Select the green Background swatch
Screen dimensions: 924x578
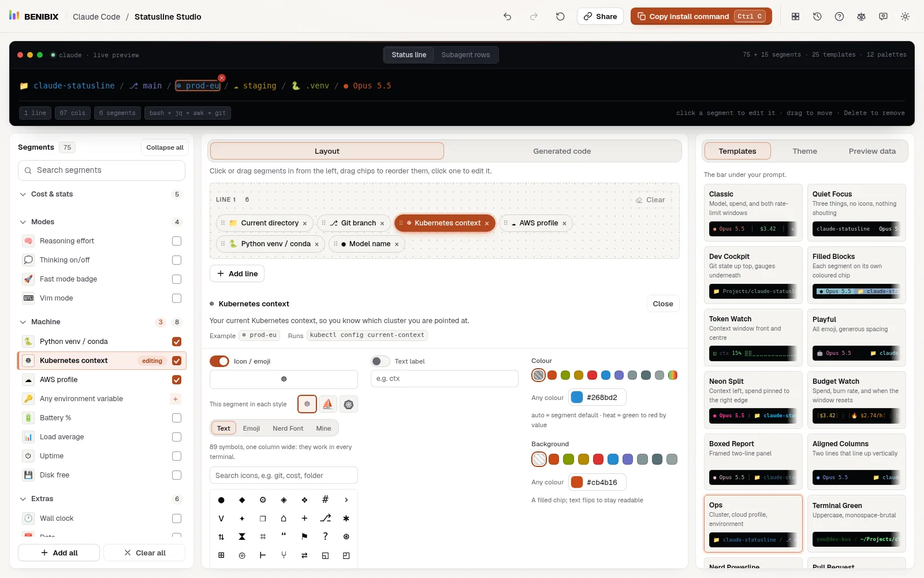(x=568, y=460)
